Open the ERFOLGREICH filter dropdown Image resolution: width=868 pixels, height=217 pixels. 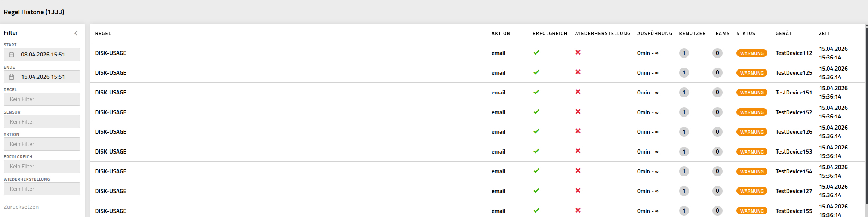[42, 167]
